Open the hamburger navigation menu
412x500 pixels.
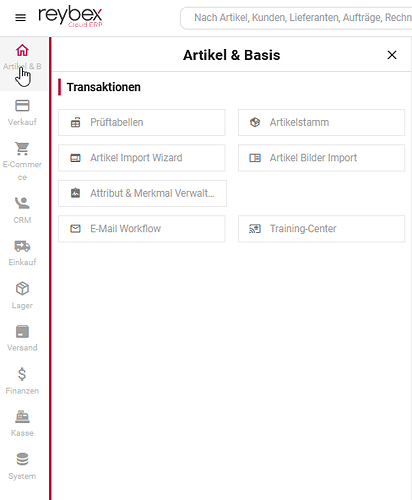20,17
